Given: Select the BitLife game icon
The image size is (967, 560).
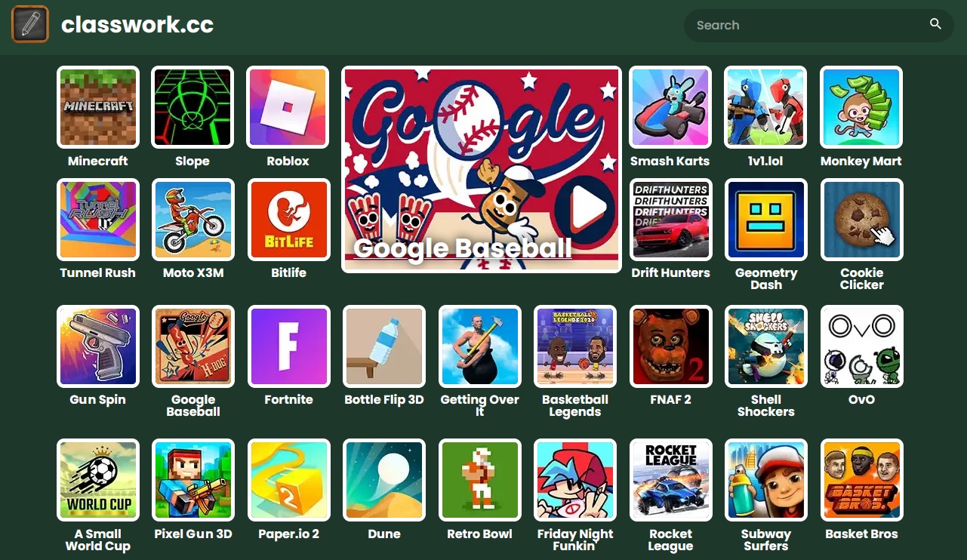Looking at the screenshot, I should coord(288,220).
